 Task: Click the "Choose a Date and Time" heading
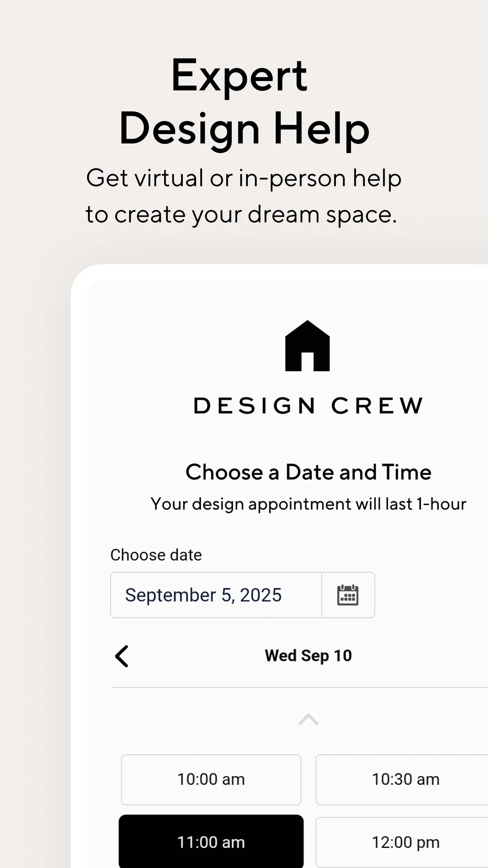tap(308, 472)
